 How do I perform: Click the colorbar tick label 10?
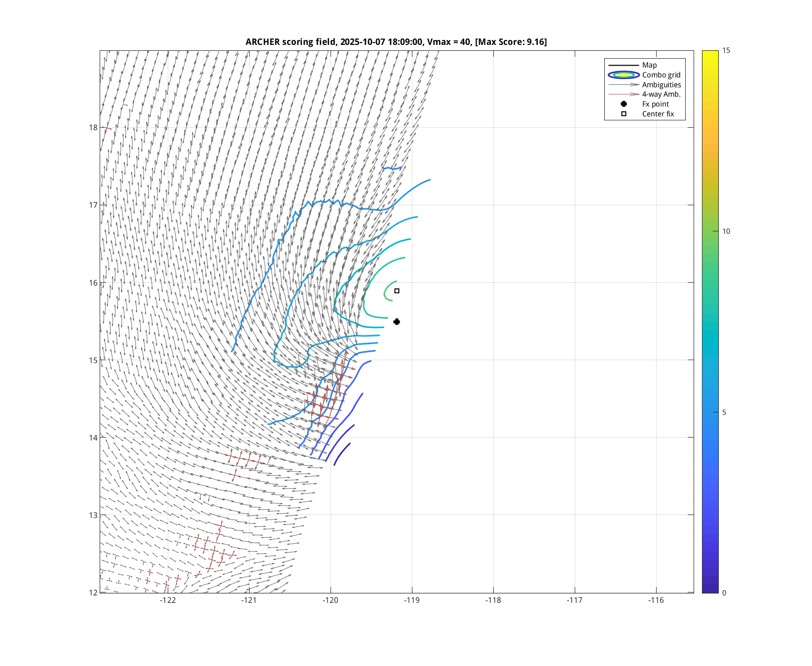[726, 231]
